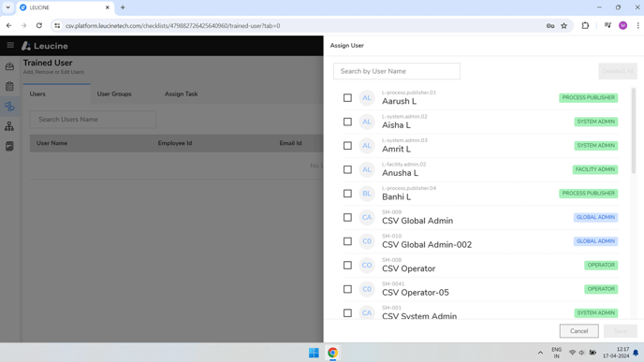Open the notification bell in the system tray
The height and width of the screenshot is (362, 644).
tap(636, 353)
